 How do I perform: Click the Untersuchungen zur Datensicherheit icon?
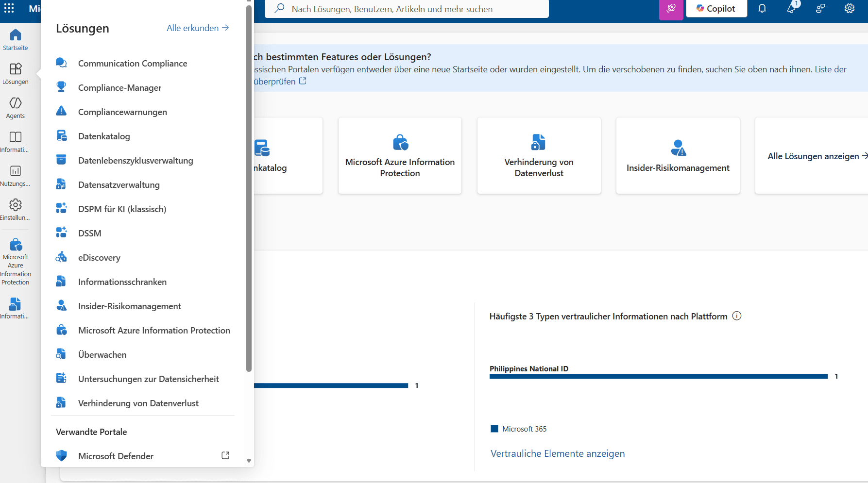pos(61,379)
